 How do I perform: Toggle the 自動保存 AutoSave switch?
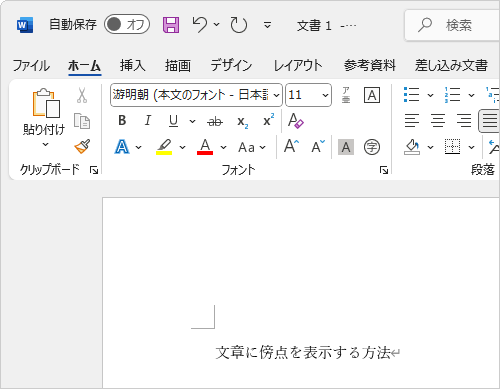(127, 24)
